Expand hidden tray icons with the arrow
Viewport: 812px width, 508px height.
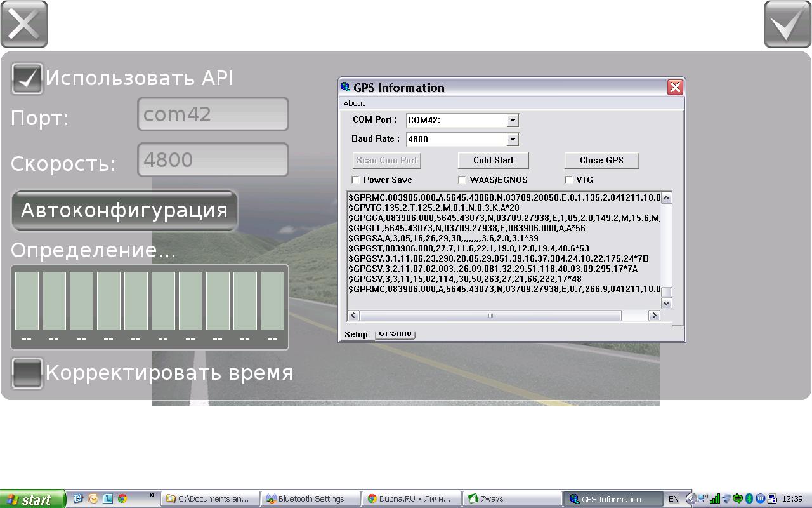691,499
